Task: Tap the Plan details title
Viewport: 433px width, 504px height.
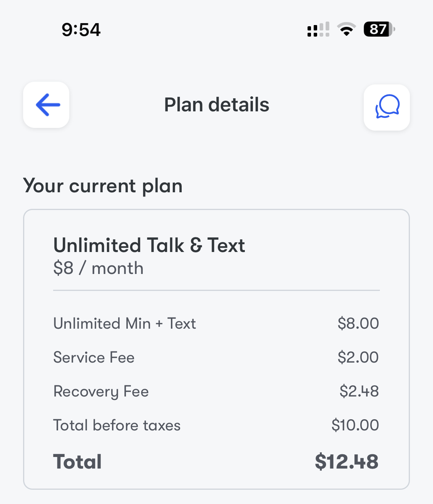Action: click(216, 105)
